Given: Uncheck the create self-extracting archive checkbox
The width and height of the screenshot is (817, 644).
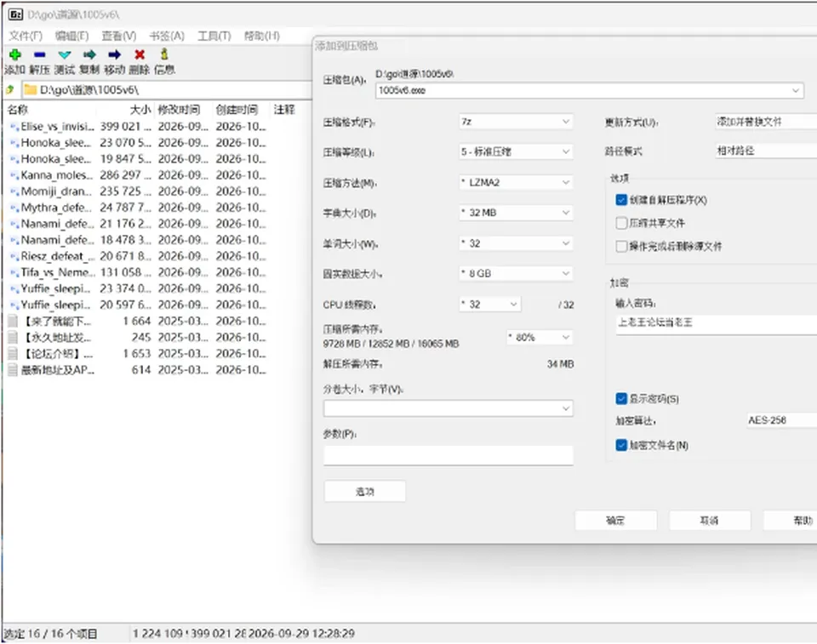Looking at the screenshot, I should point(621,200).
